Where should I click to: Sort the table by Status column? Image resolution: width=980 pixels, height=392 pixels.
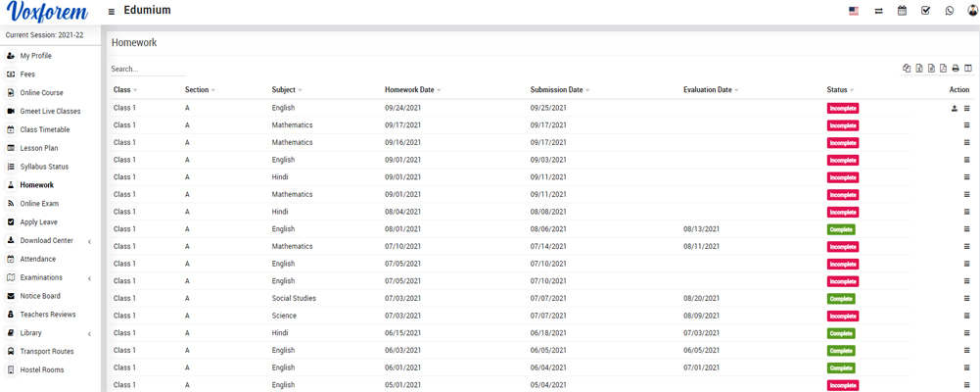(x=840, y=90)
